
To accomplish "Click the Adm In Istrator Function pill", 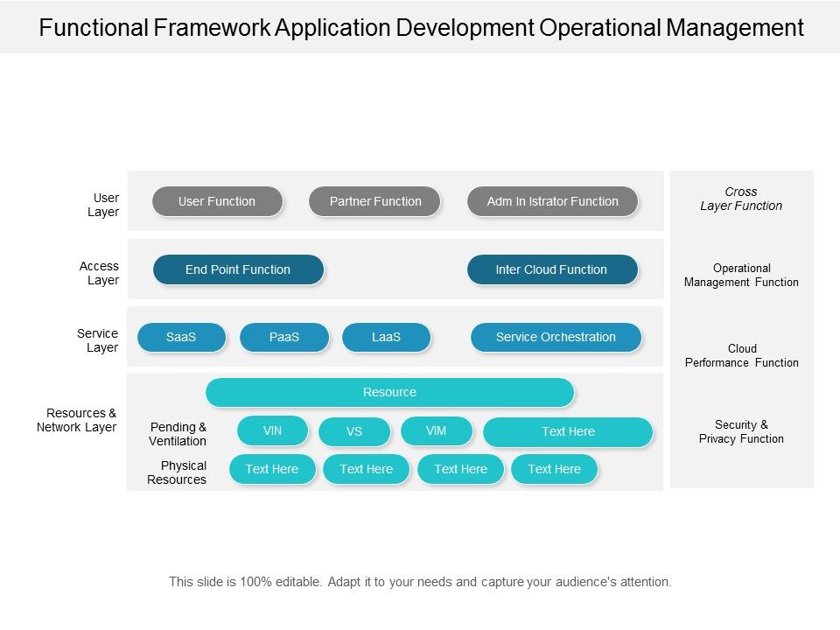I will [552, 201].
